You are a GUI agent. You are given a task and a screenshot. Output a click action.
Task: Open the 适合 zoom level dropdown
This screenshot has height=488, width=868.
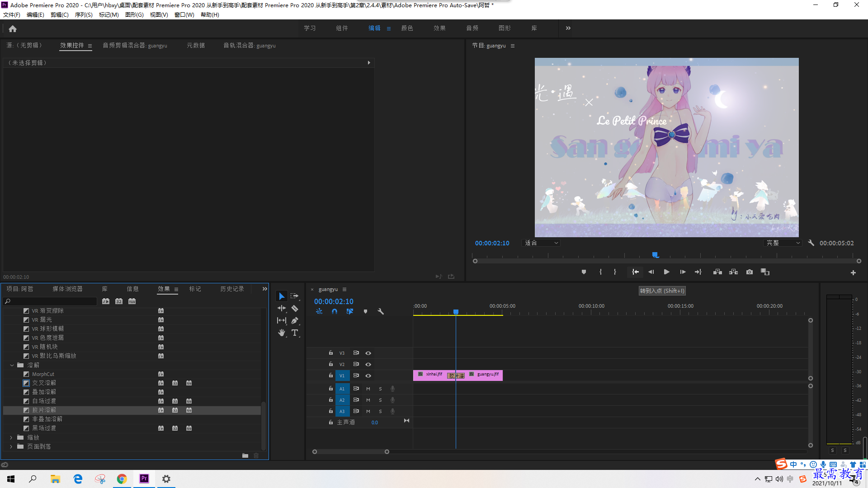click(541, 243)
